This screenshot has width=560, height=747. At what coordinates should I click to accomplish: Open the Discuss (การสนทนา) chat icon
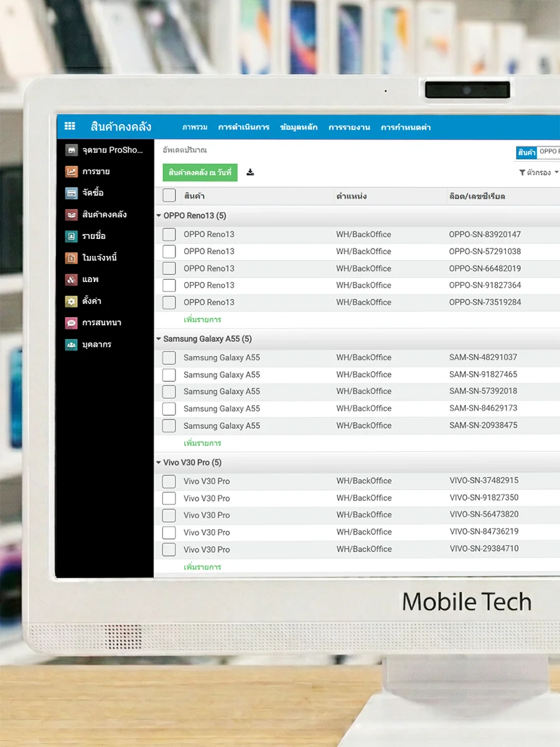click(x=72, y=323)
